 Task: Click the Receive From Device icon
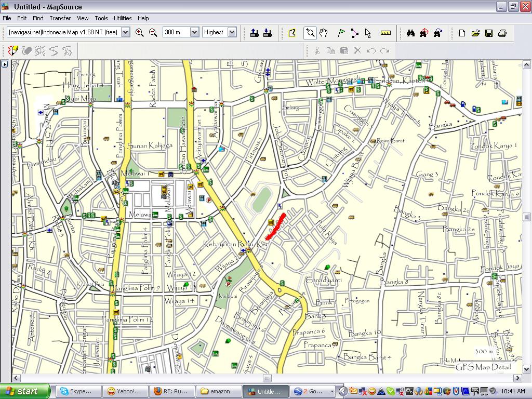pyautogui.click(x=268, y=33)
